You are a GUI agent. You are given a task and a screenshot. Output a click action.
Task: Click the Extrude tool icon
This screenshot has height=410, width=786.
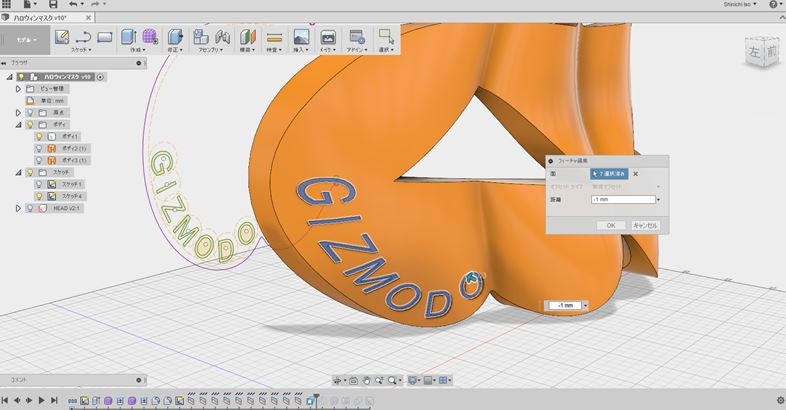pos(129,37)
